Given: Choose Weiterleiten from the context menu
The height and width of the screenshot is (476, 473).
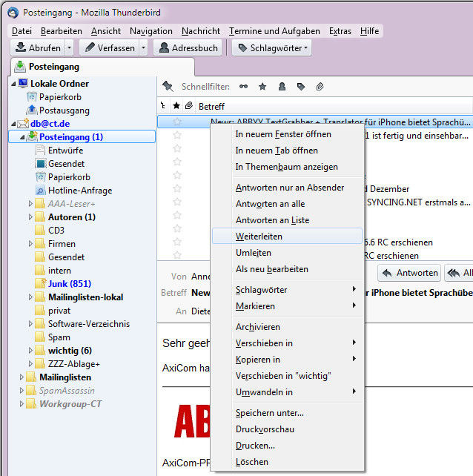Looking at the screenshot, I should click(259, 237).
